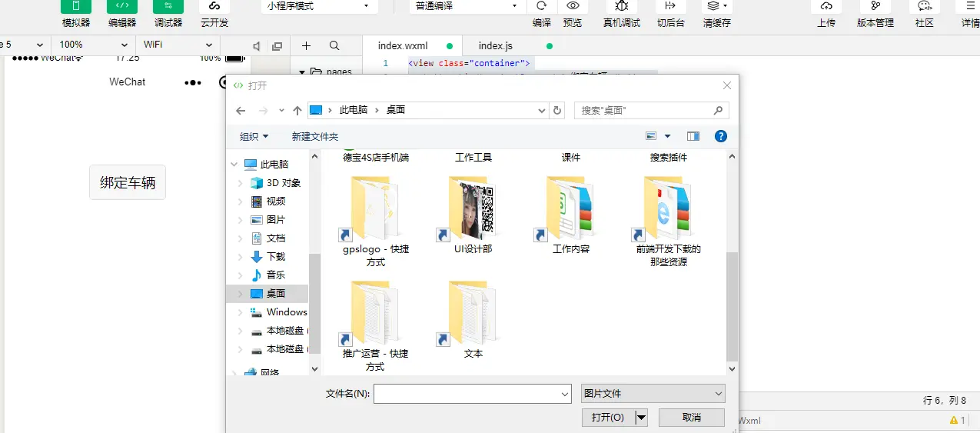Mute the simulator sound icon

pos(257,46)
